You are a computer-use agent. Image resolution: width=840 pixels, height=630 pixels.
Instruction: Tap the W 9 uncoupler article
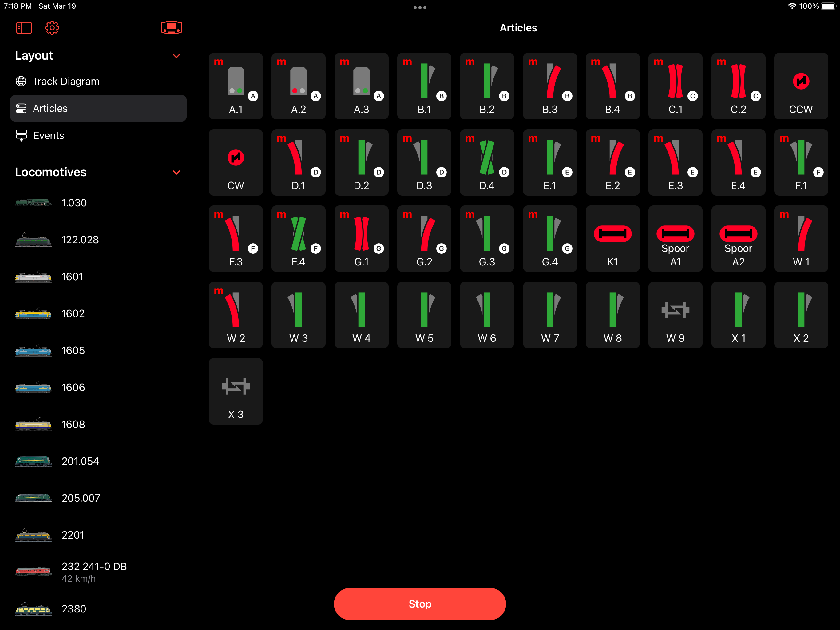pos(675,315)
